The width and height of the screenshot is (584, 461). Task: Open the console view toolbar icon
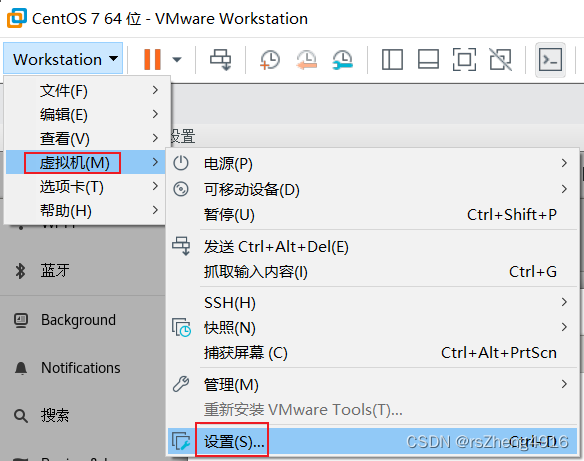coord(550,60)
